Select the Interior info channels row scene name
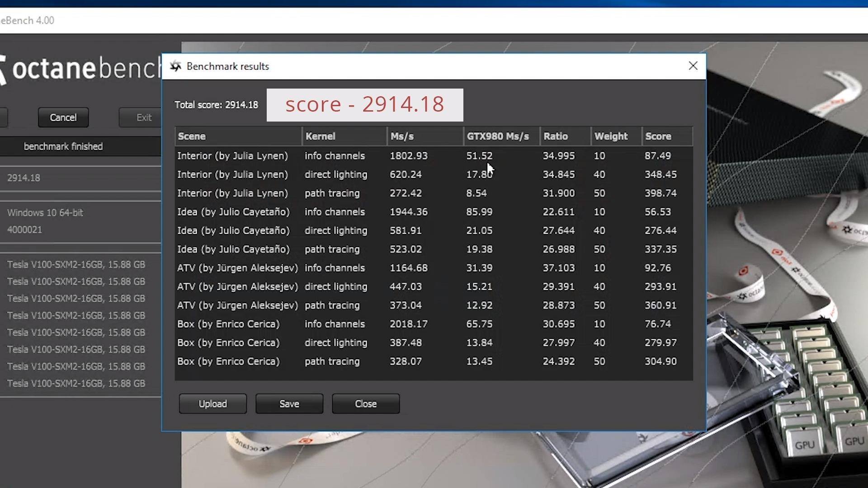 click(x=232, y=156)
